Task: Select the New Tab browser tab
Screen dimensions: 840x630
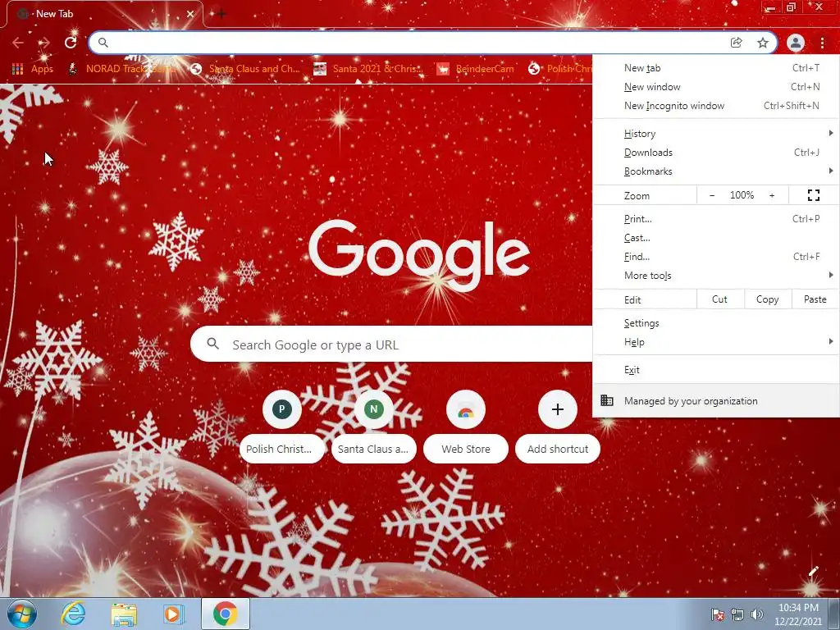Action: pos(104,14)
